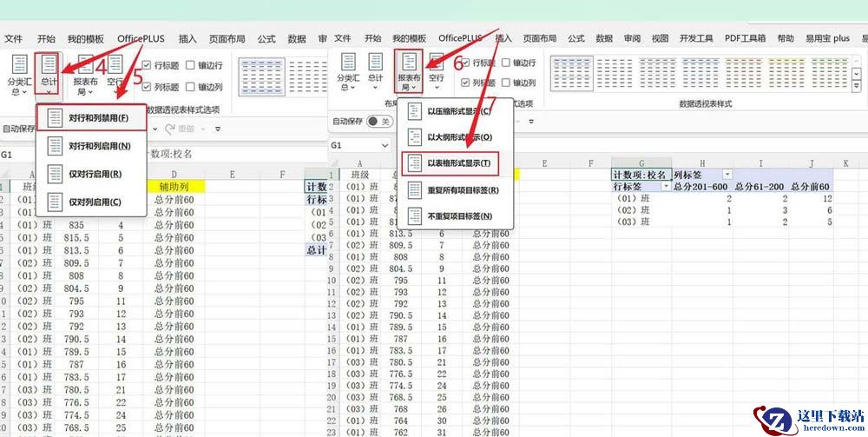
Task: Open 易用宝 plus tab in right window
Action: point(827,38)
